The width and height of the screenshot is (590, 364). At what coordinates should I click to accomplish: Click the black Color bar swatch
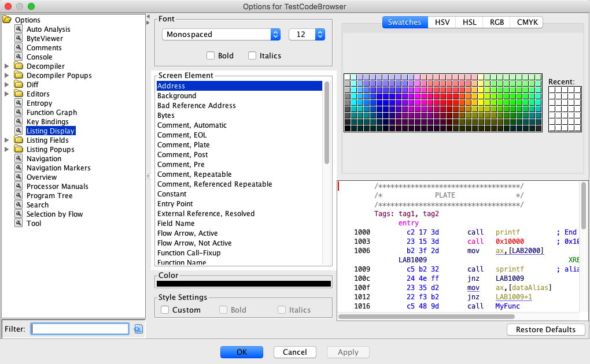(244, 284)
